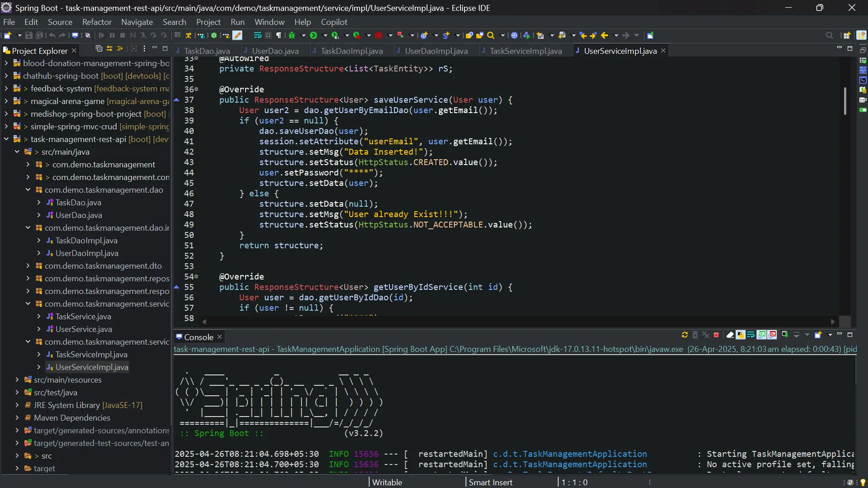Click the Access search magnifier near perspectives
Viewport: 868px width, 488px height.
tap(829, 35)
